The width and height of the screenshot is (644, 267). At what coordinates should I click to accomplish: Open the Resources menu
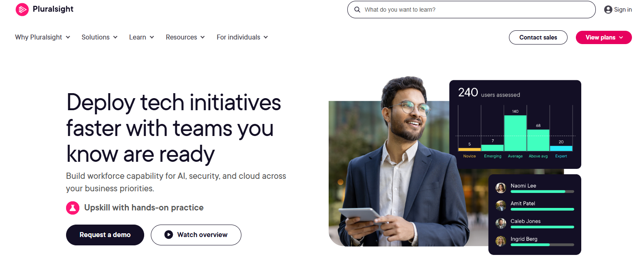pyautogui.click(x=185, y=37)
